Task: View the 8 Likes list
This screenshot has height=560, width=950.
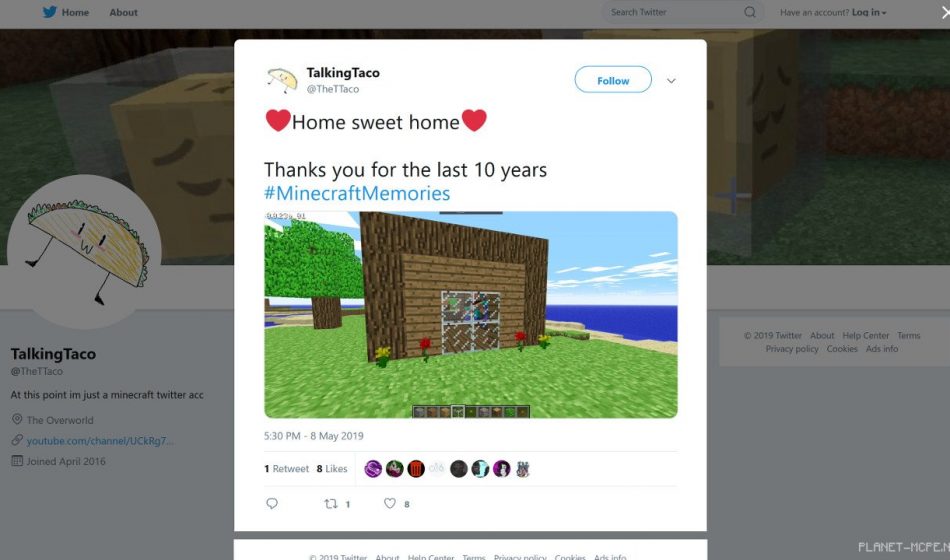Action: coord(332,468)
